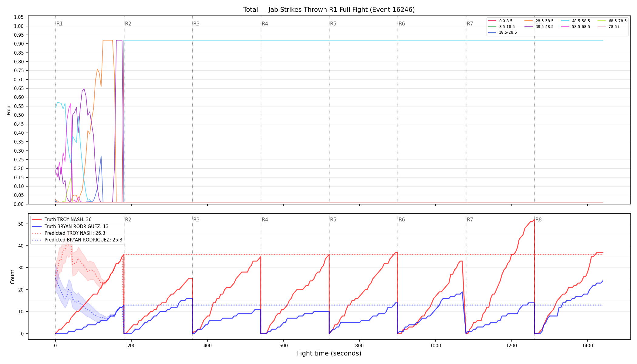
Task: Click the '0.55' tick on the Prob axis
Action: [x=19, y=106]
